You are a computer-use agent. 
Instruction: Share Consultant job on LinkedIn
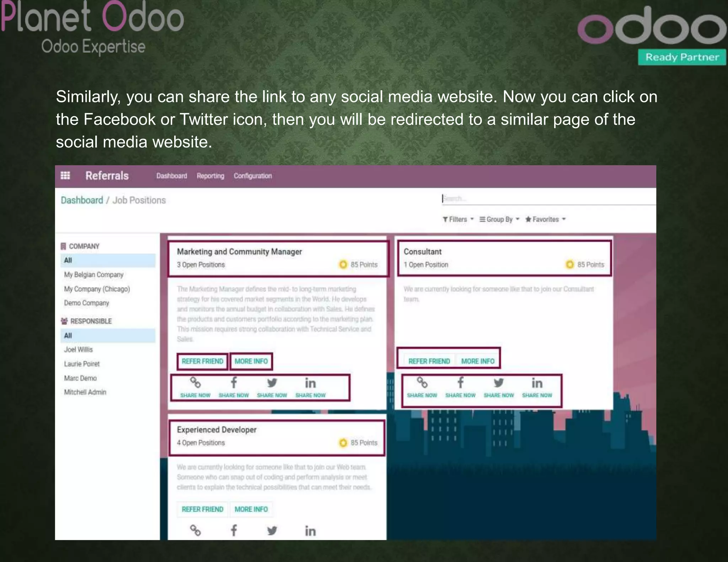click(x=537, y=383)
